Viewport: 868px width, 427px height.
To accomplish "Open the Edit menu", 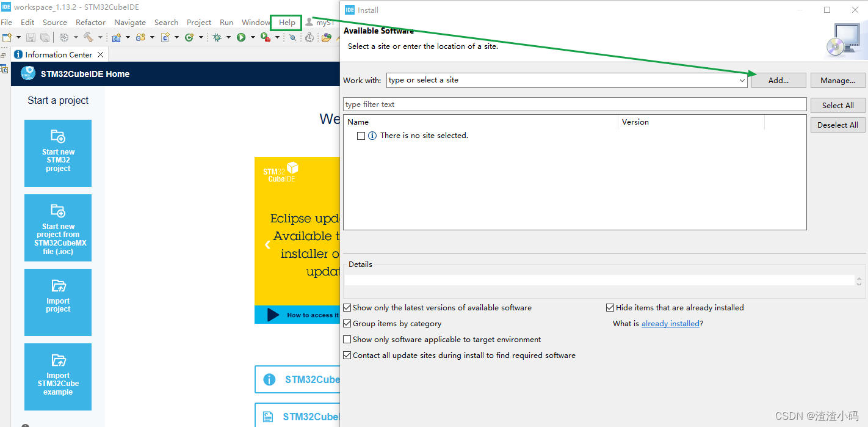I will tap(27, 22).
